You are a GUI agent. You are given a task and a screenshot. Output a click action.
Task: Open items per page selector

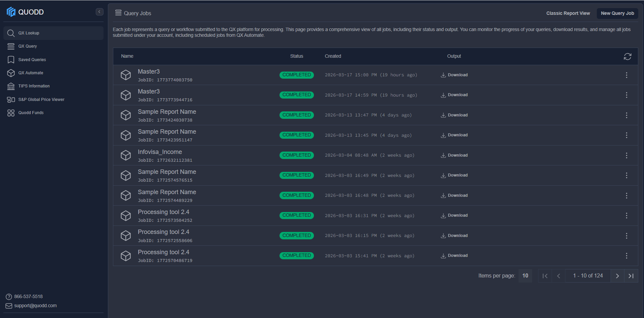click(x=525, y=276)
